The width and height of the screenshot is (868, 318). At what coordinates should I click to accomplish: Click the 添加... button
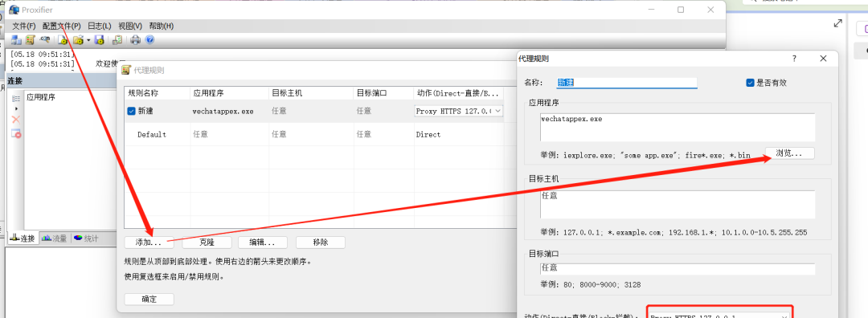pos(149,243)
